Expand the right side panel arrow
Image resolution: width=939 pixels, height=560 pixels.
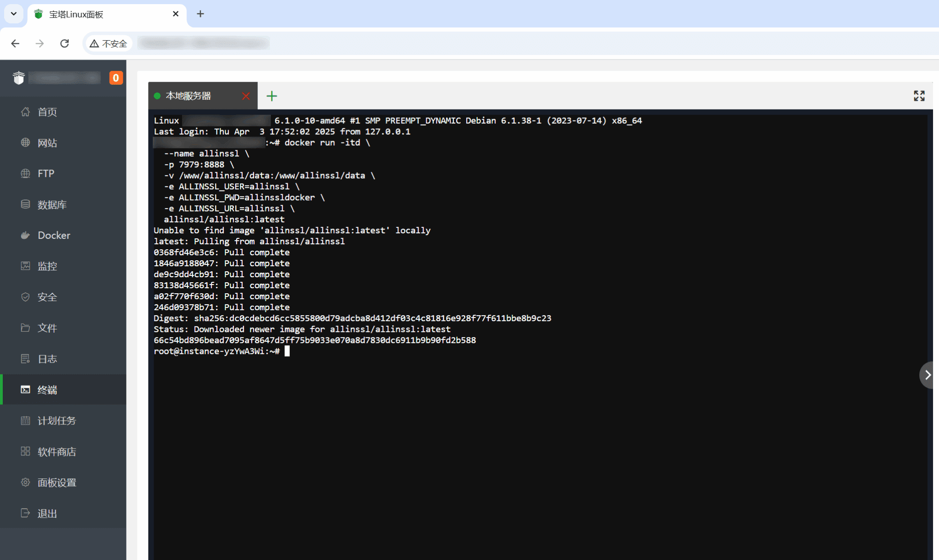pos(928,375)
